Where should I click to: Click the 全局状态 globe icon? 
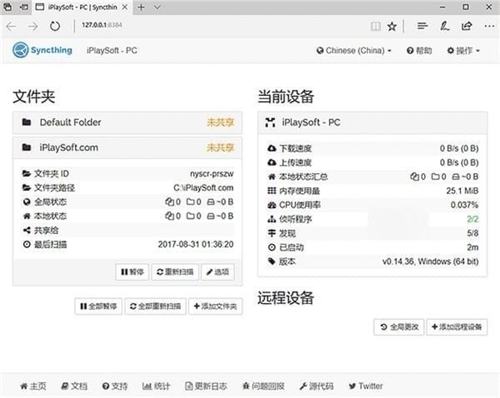point(27,202)
